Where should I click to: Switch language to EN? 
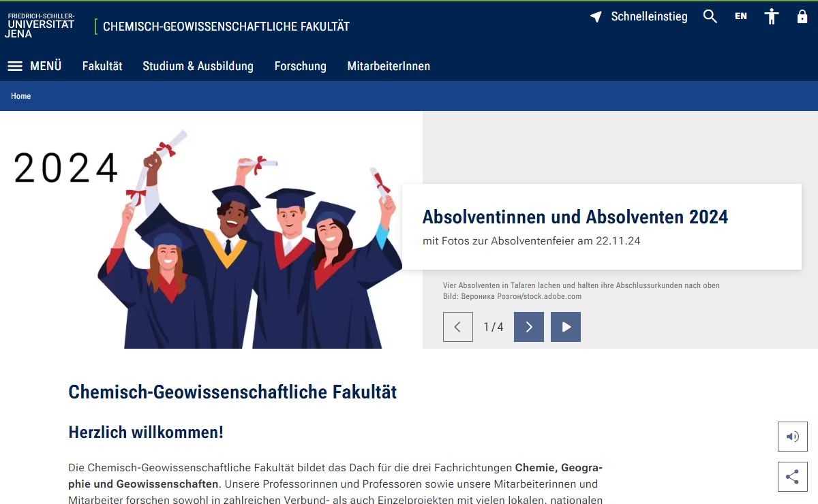(x=740, y=17)
